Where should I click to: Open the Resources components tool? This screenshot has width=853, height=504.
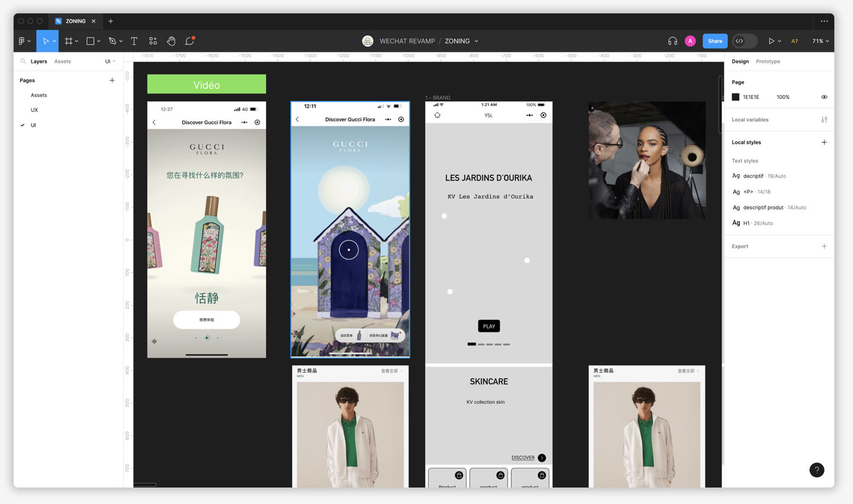(x=153, y=41)
